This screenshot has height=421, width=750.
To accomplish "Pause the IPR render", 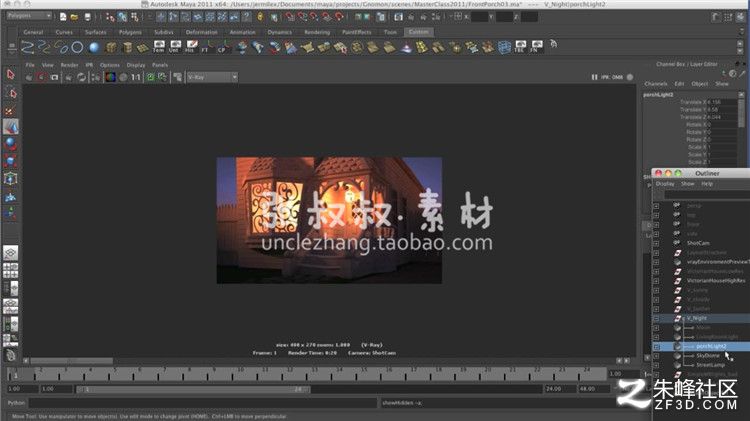I will point(594,77).
